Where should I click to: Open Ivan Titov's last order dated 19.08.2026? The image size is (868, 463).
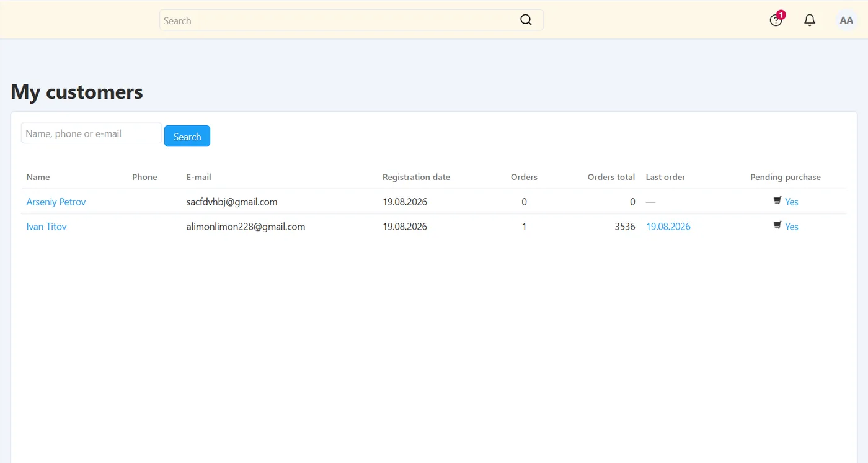pyautogui.click(x=668, y=227)
